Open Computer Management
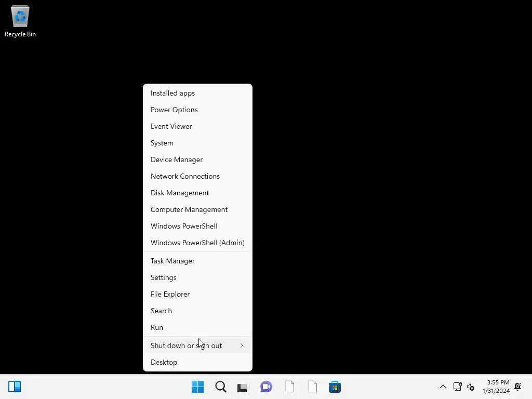This screenshot has width=532, height=399. tap(197, 209)
